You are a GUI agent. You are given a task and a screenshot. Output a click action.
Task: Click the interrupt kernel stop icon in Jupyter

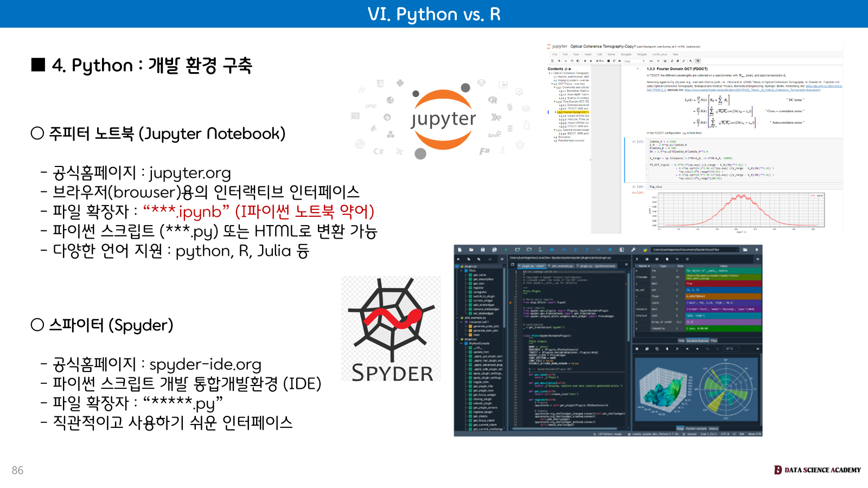(x=609, y=61)
